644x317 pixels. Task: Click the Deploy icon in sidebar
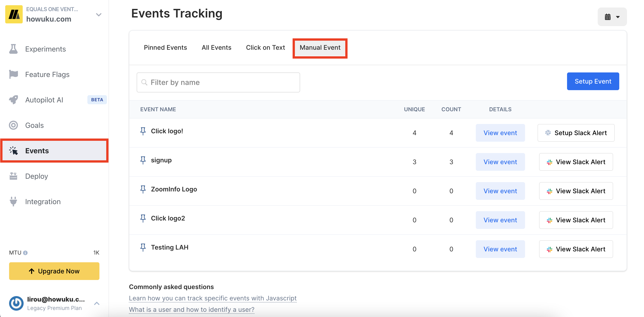click(13, 176)
